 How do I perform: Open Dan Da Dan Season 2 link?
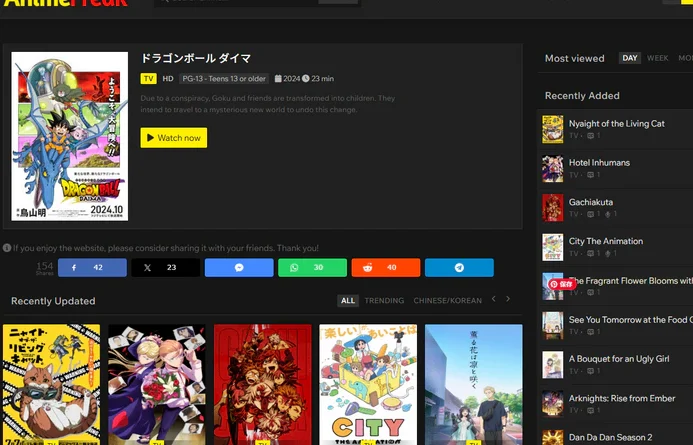pos(610,437)
